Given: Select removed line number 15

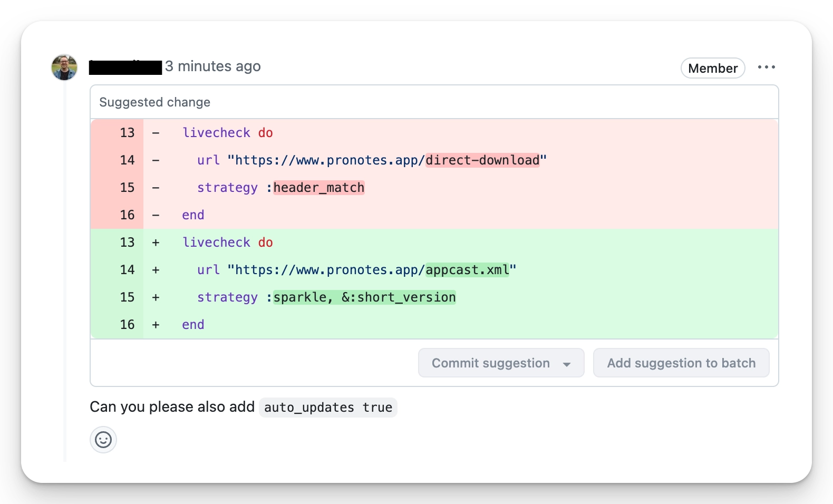Looking at the screenshot, I should click(127, 188).
